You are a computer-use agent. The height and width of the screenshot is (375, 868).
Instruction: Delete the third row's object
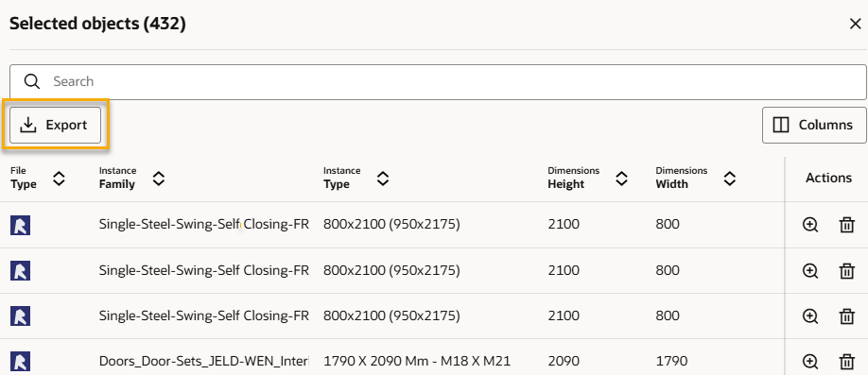(x=847, y=315)
